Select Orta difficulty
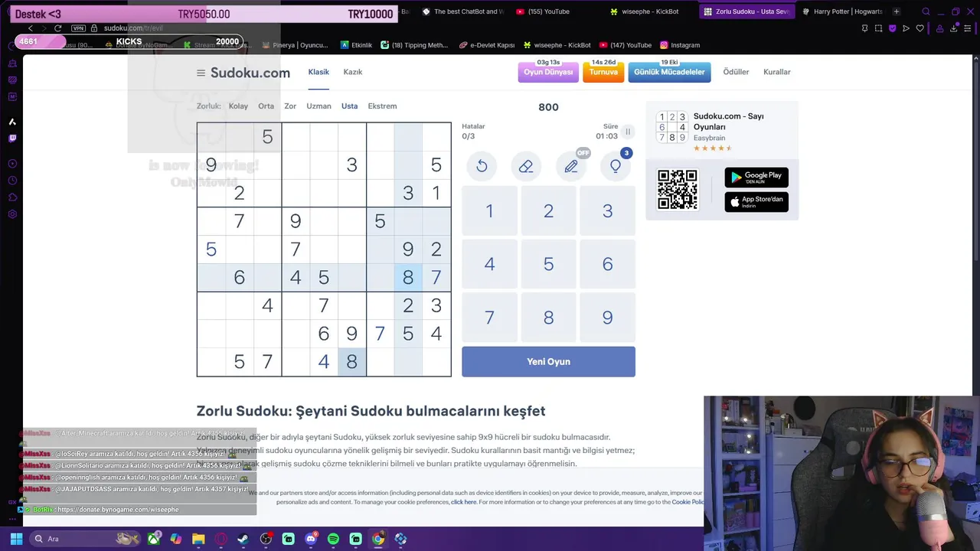Viewport: 980px width, 551px height. pyautogui.click(x=266, y=106)
